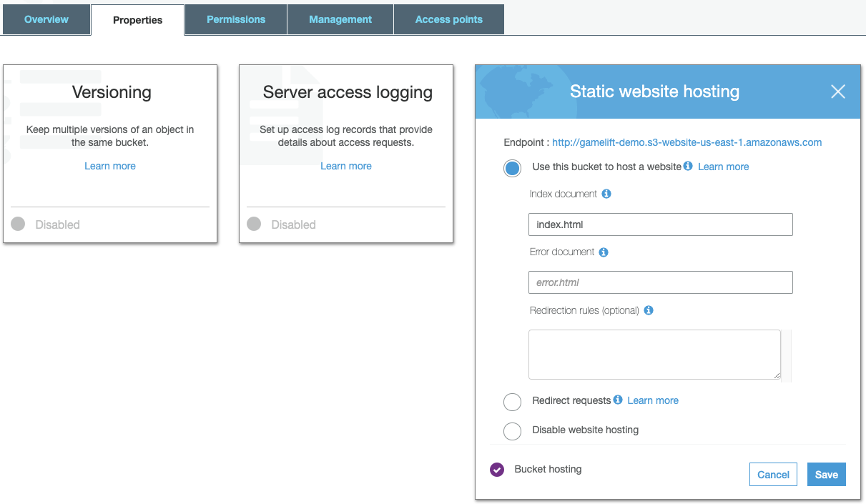The image size is (866, 504).
Task: Close the Static website hosting panel
Action: 838,92
